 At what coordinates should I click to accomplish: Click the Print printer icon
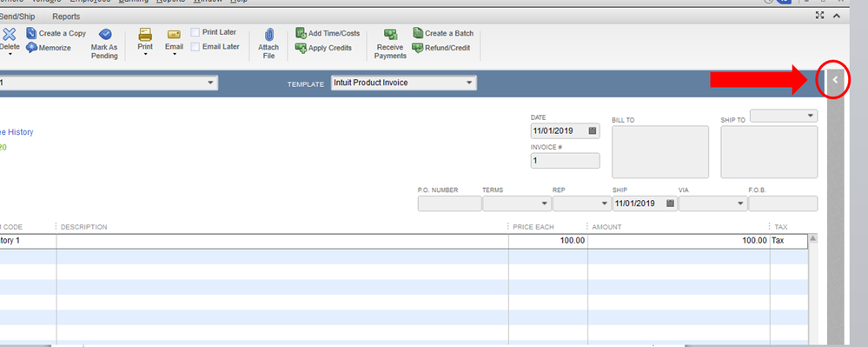click(145, 35)
